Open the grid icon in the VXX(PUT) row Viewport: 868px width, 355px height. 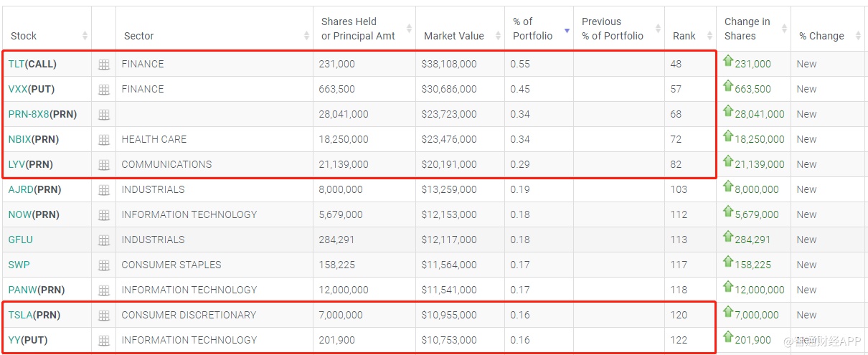point(104,90)
